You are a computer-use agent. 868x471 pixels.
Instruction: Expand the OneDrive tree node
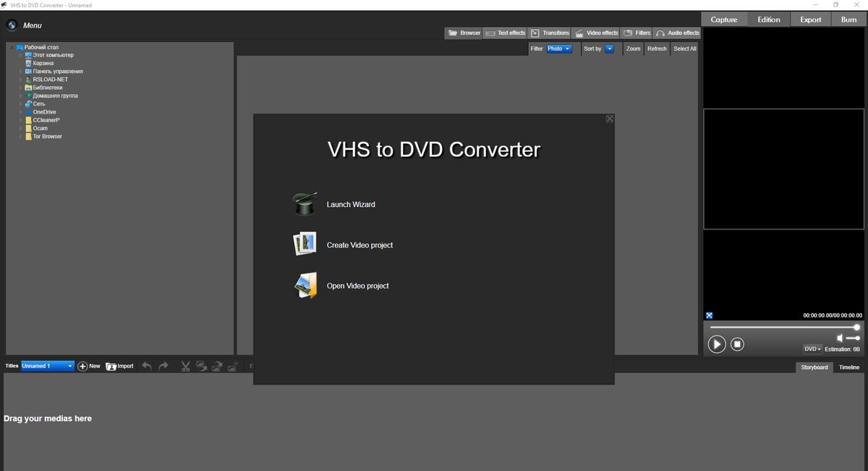point(21,112)
